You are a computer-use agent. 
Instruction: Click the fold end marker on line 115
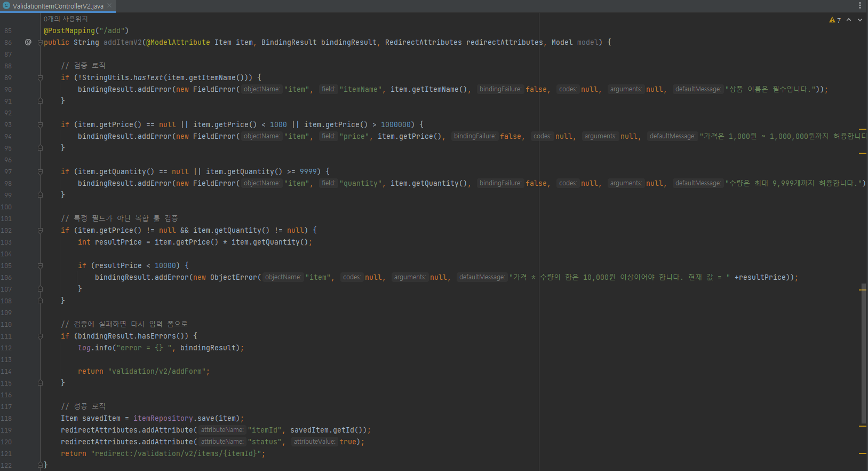pyautogui.click(x=40, y=383)
